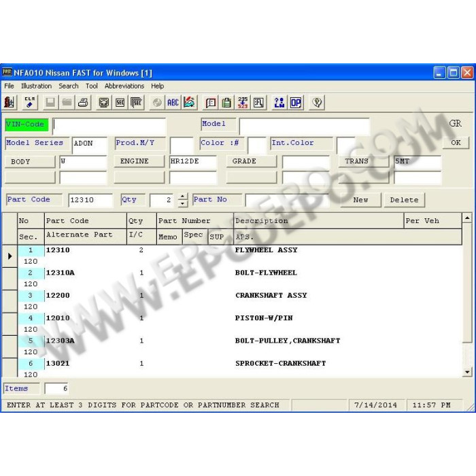
Task: Click the OK button
Action: coord(456,142)
